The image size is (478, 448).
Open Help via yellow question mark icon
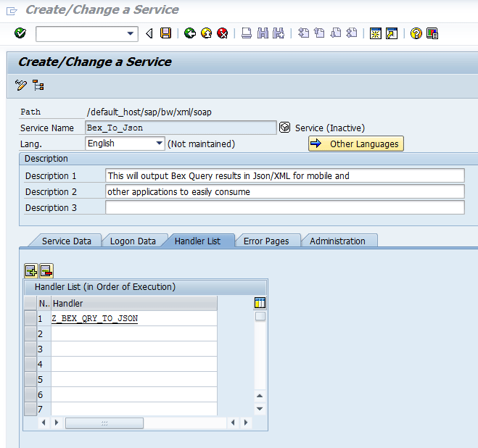click(416, 33)
